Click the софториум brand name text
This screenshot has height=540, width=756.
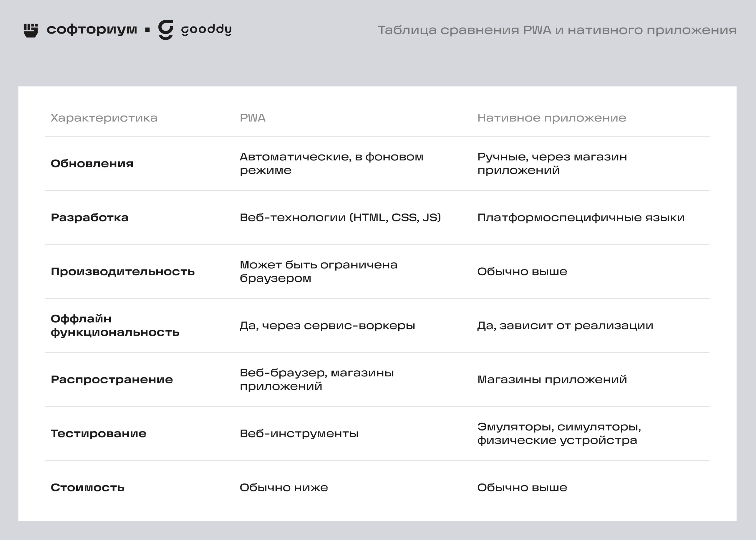(x=92, y=30)
